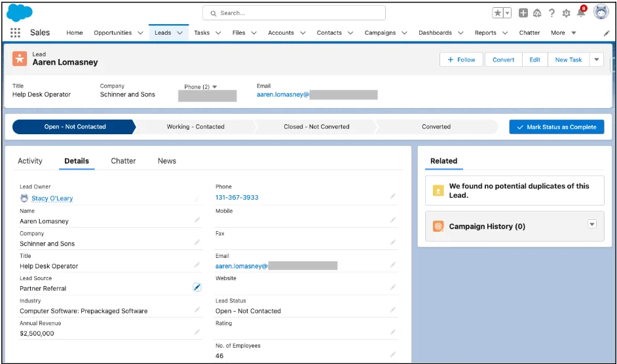
Task: Open the user profile avatar
Action: coord(601,12)
